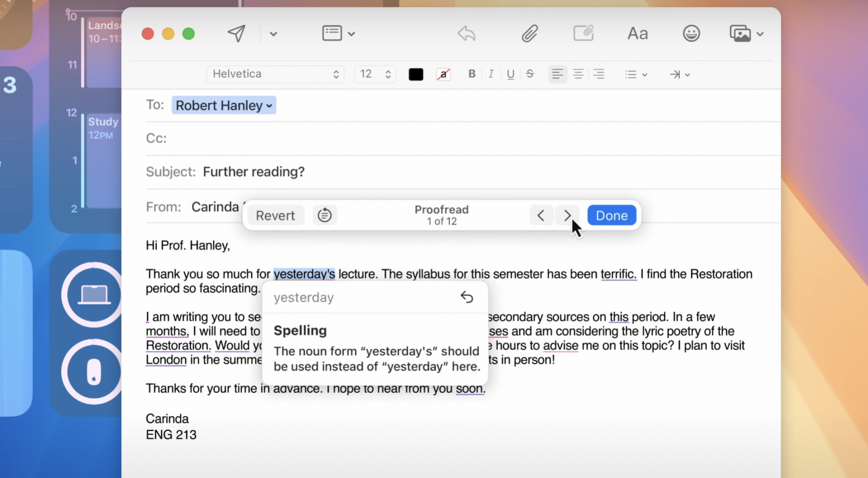Click the signature line ENG 213
Image resolution: width=868 pixels, height=478 pixels.
pos(171,435)
